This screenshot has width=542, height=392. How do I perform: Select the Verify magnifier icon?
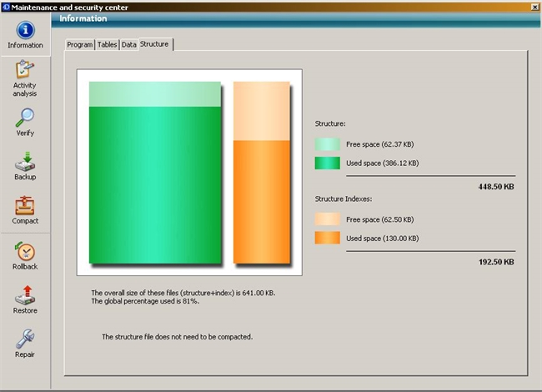25,117
